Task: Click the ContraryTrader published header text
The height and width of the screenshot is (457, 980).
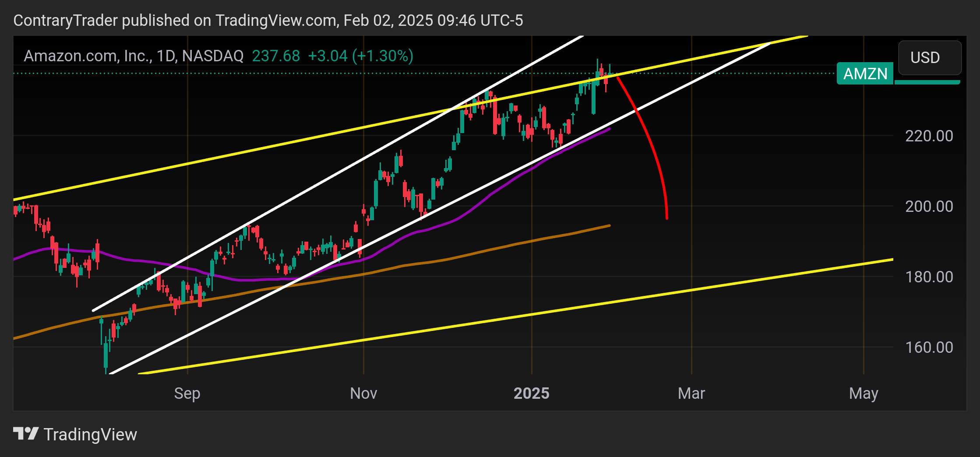Action: click(268, 21)
